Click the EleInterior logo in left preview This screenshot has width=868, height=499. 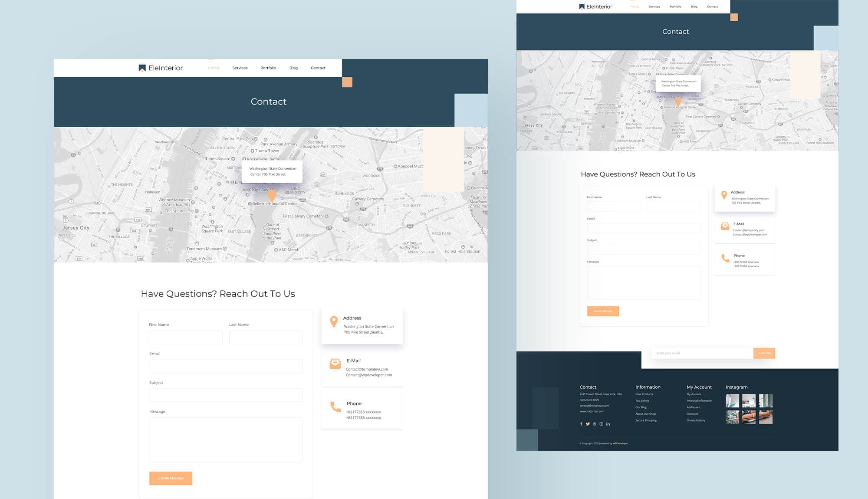click(161, 68)
